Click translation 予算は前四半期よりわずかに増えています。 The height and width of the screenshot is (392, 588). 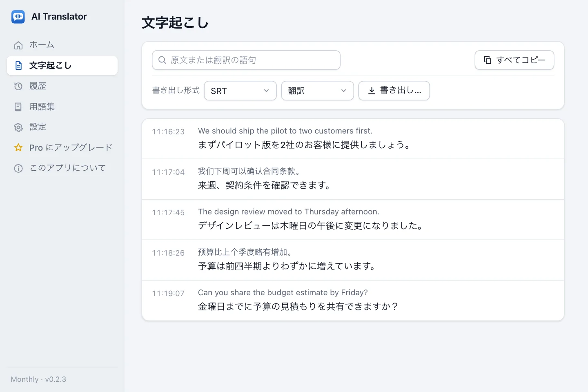[287, 266]
